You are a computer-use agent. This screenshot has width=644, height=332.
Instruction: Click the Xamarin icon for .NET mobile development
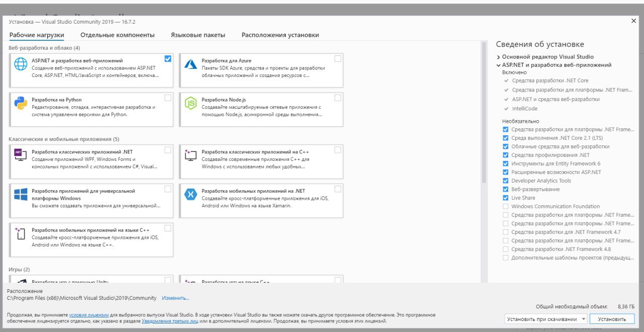point(190,194)
